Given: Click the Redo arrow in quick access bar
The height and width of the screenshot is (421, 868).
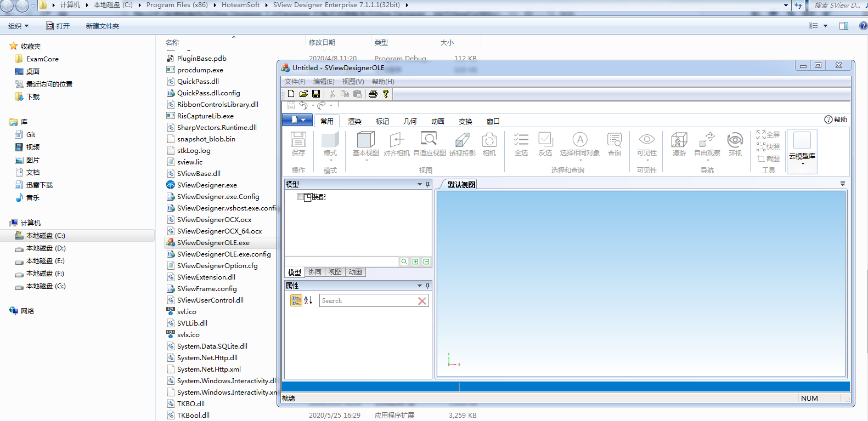Looking at the screenshot, I should (x=322, y=105).
